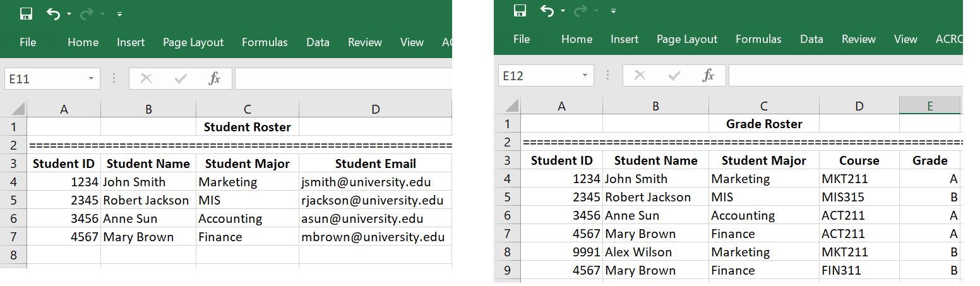Open the Data tab in the Student Roster workbook

(318, 42)
